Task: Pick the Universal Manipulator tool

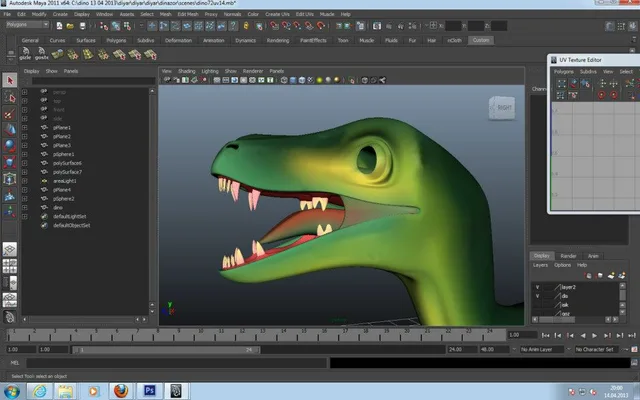Action: coord(9,179)
